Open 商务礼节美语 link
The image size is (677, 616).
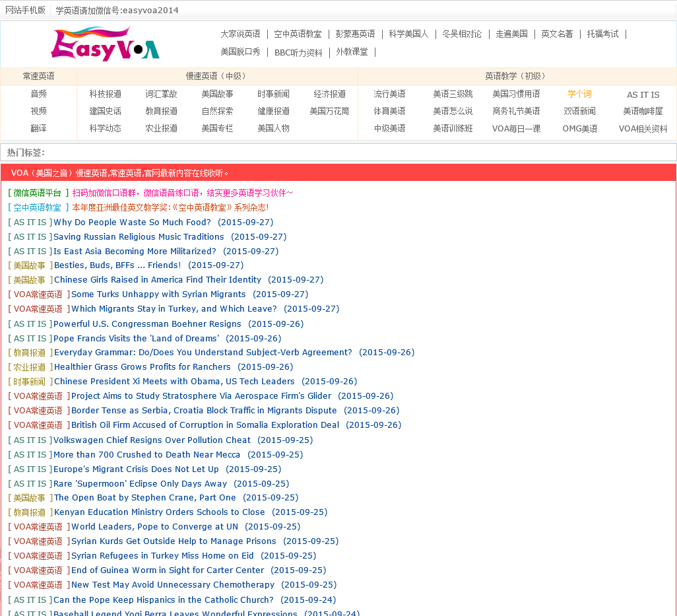pyautogui.click(x=517, y=111)
